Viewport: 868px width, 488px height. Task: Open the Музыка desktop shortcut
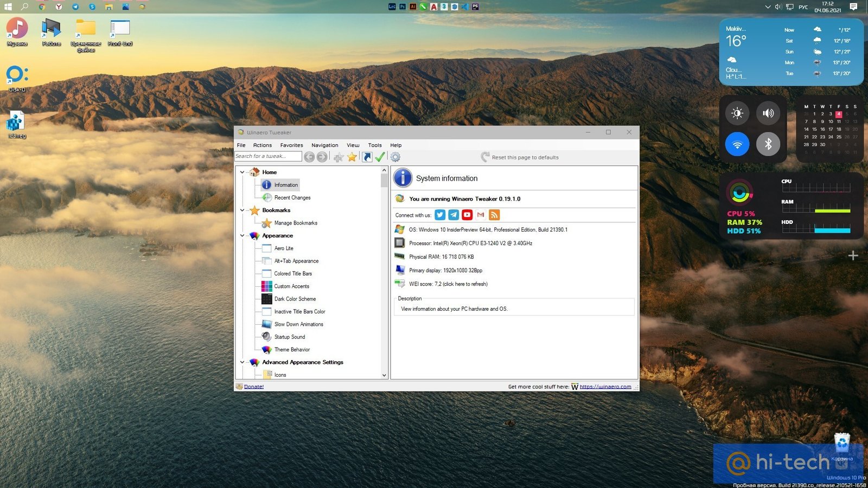(x=17, y=32)
